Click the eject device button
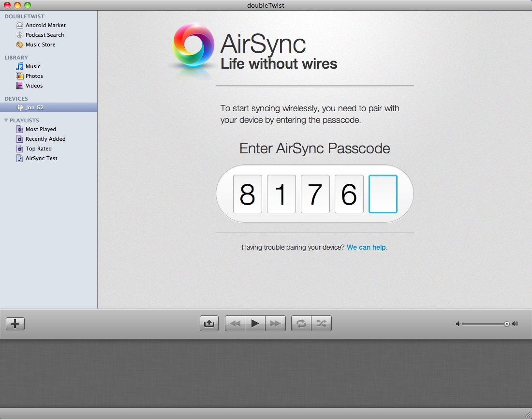The height and width of the screenshot is (419, 532). [x=209, y=323]
